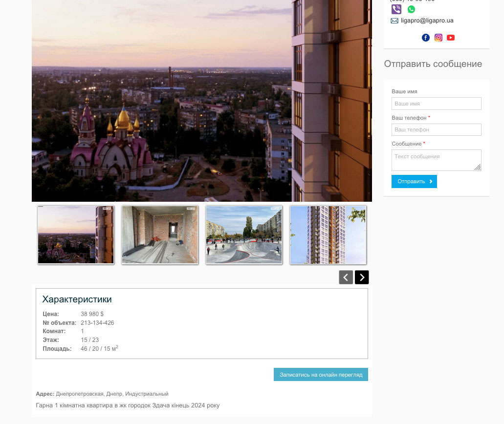Open WhatsApp contact icon
The width and height of the screenshot is (504, 424).
click(411, 9)
